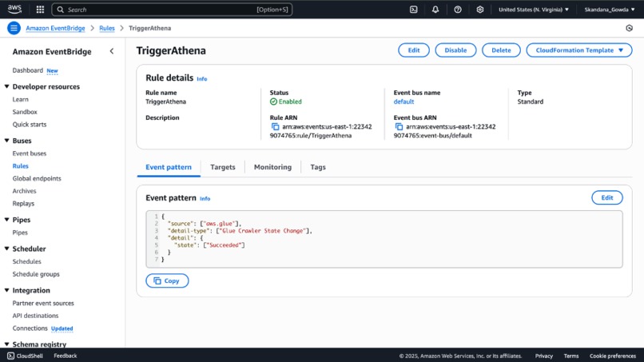Switch to the Tags tab
This screenshot has height=362, width=644.
tap(318, 167)
